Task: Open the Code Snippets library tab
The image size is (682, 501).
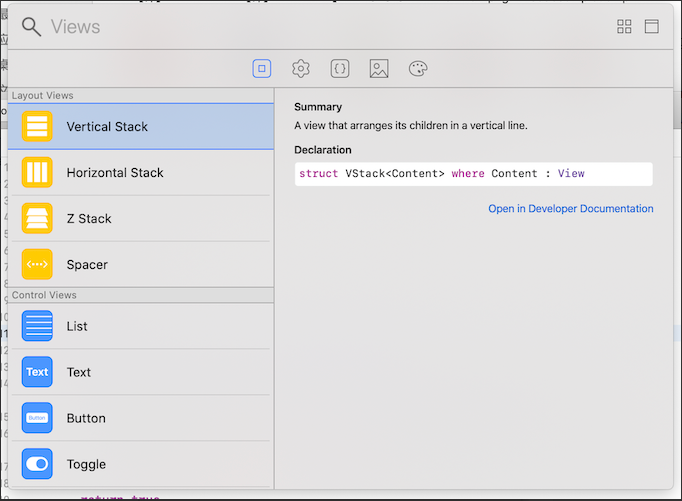Action: point(340,69)
